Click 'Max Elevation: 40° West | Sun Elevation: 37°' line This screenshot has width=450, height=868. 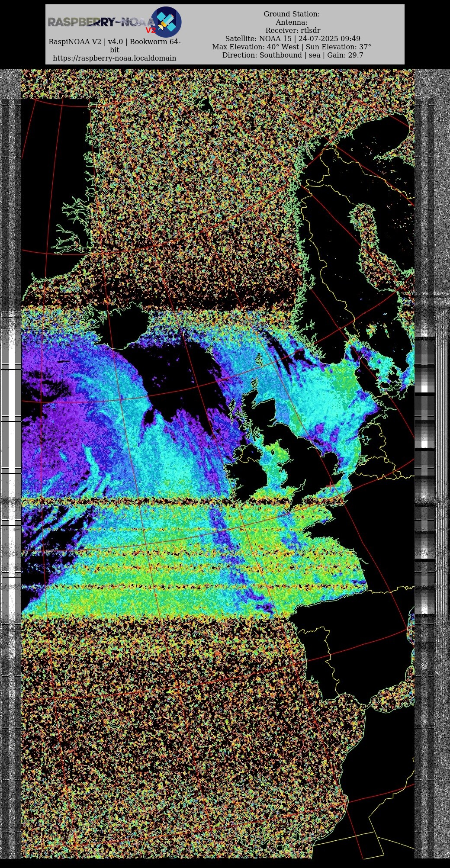pos(292,47)
